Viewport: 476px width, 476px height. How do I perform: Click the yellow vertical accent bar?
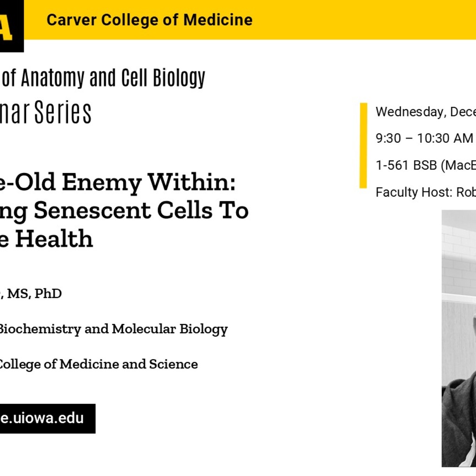click(363, 145)
